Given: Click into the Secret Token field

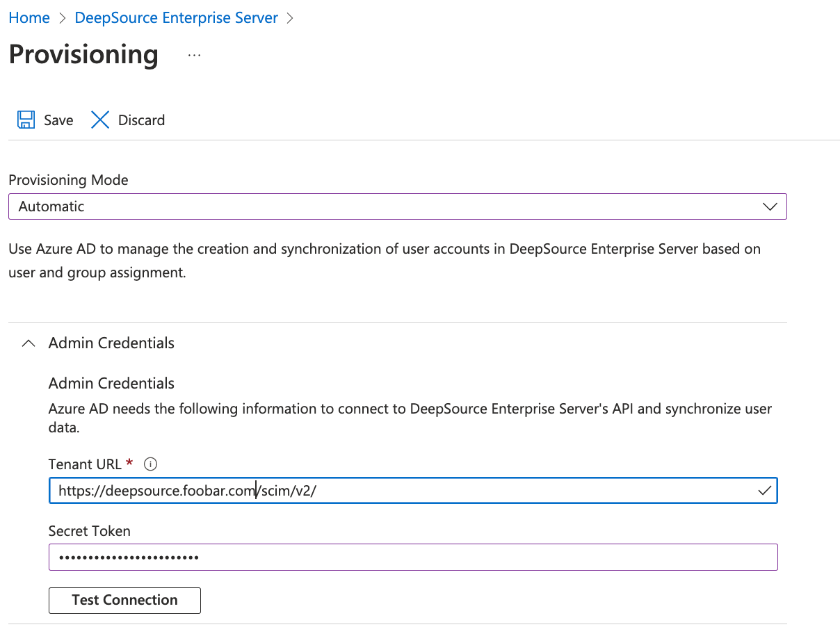Looking at the screenshot, I should click(412, 557).
